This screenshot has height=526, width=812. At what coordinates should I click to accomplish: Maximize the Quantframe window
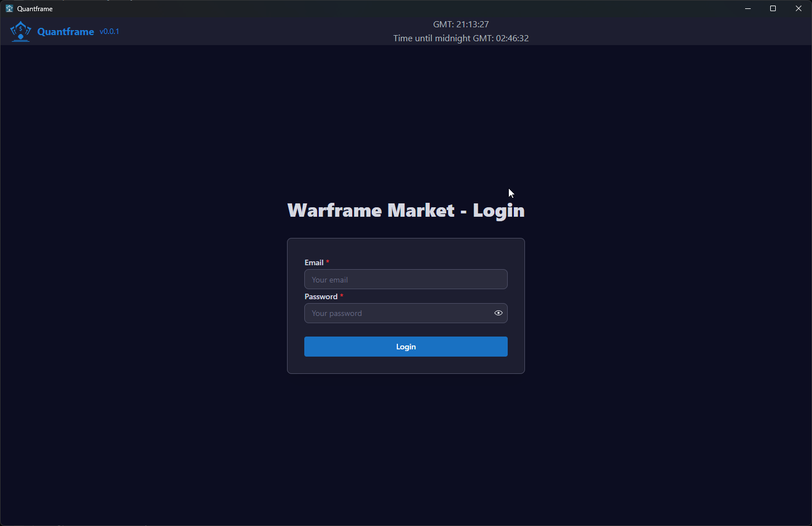point(773,8)
